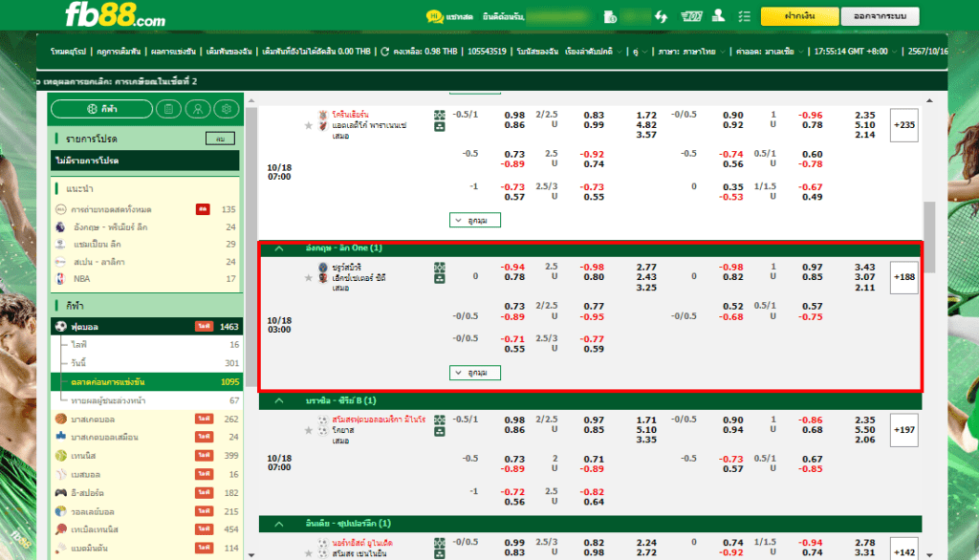Select odds 3.43 for Shrewsbury first half
This screenshot has height=560, width=979.
click(x=864, y=268)
